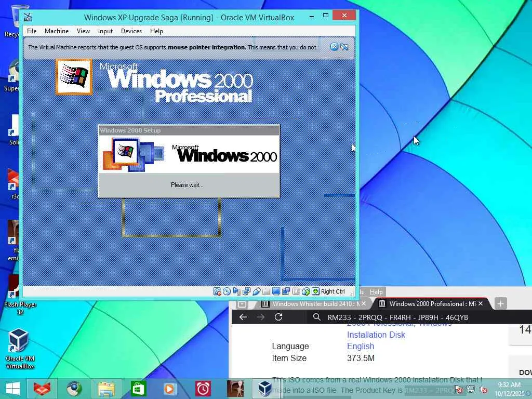Click the taskbar clock showing 9:32 AM
This screenshot has height=399, width=532.
coord(509,389)
